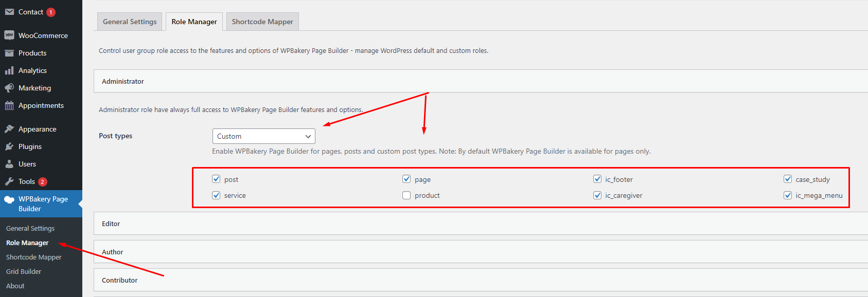Click the Tools update count badge

coord(43,182)
